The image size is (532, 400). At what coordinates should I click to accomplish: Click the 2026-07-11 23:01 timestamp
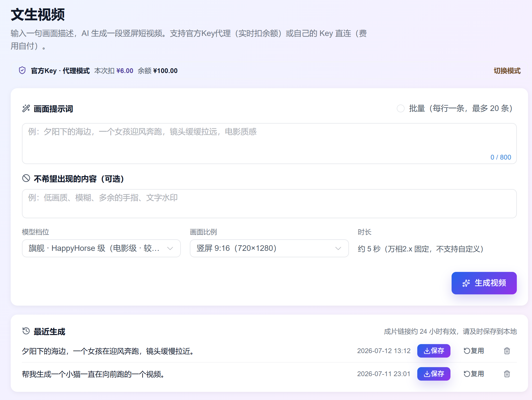click(384, 374)
